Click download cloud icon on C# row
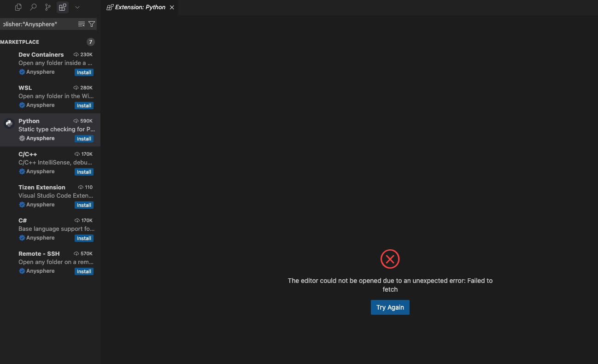598x364 pixels. [x=77, y=220]
